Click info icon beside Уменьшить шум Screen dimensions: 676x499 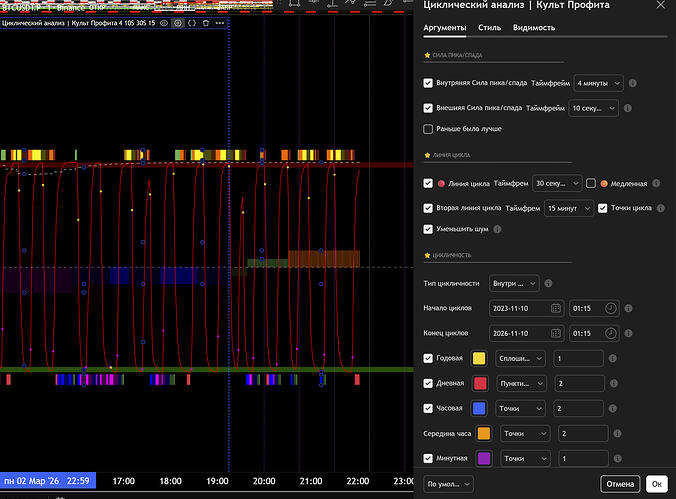coord(497,229)
